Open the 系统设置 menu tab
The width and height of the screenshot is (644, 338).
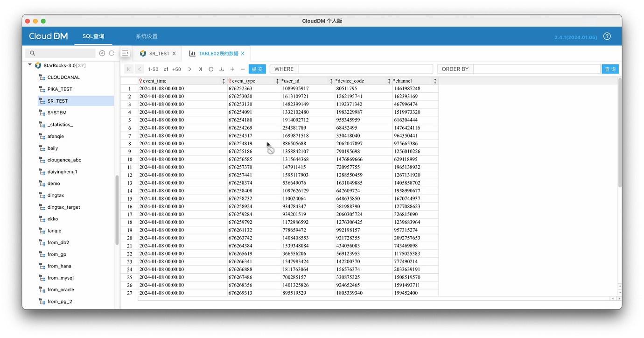147,36
